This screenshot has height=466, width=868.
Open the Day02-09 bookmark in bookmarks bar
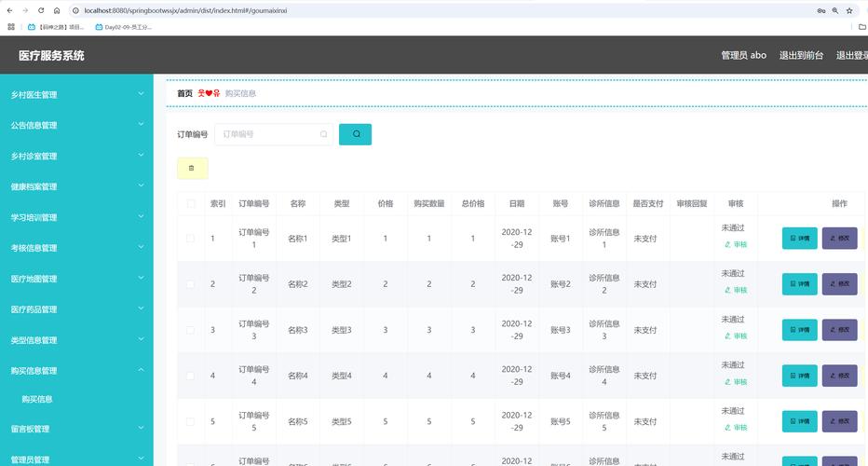pos(123,27)
